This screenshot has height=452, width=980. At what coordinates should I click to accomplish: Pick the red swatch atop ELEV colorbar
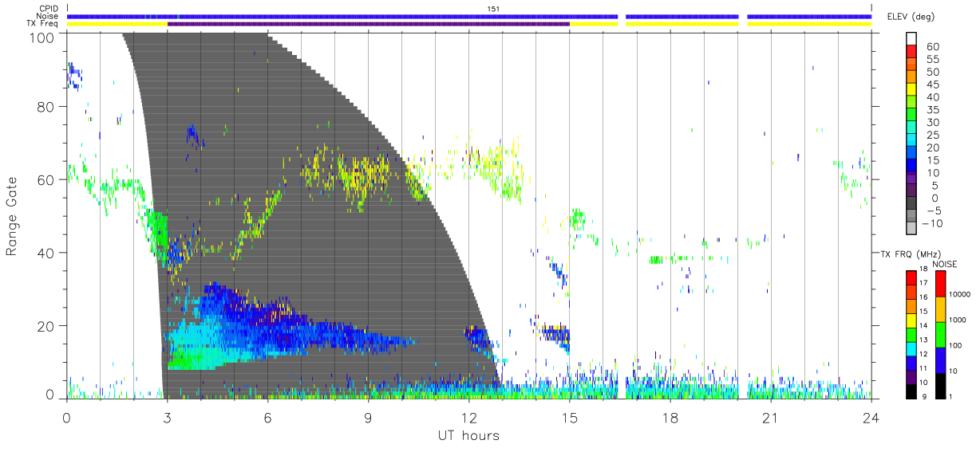912,53
